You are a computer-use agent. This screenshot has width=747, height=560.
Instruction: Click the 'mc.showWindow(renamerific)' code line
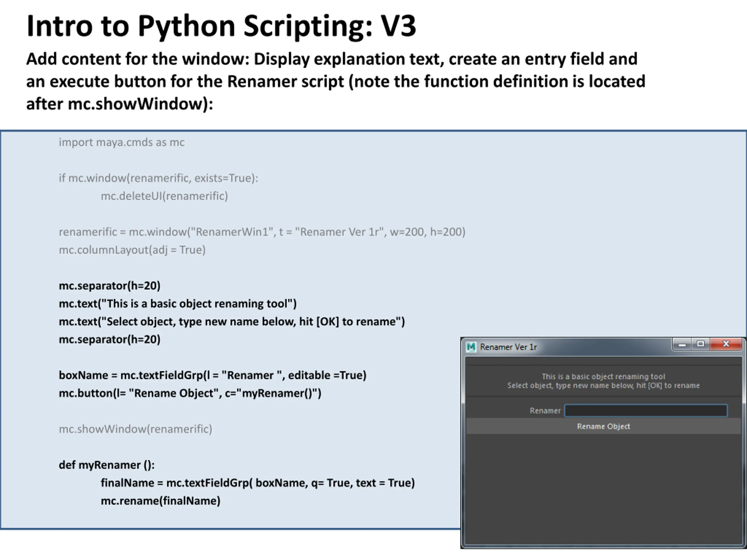[x=135, y=429]
